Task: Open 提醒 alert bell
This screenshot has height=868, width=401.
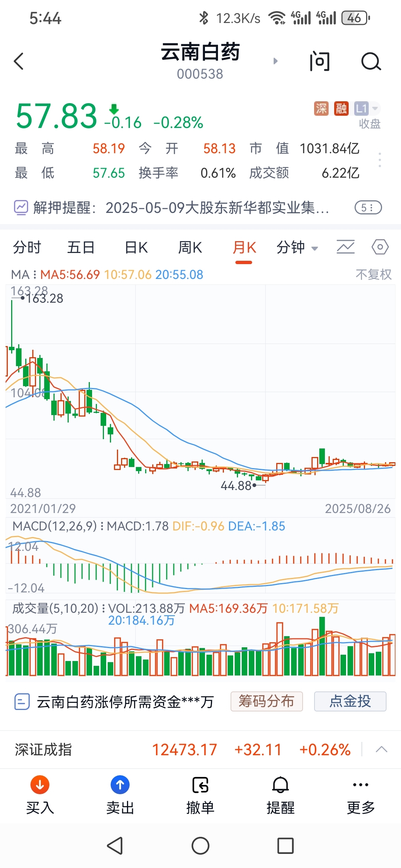Action: 281,795
